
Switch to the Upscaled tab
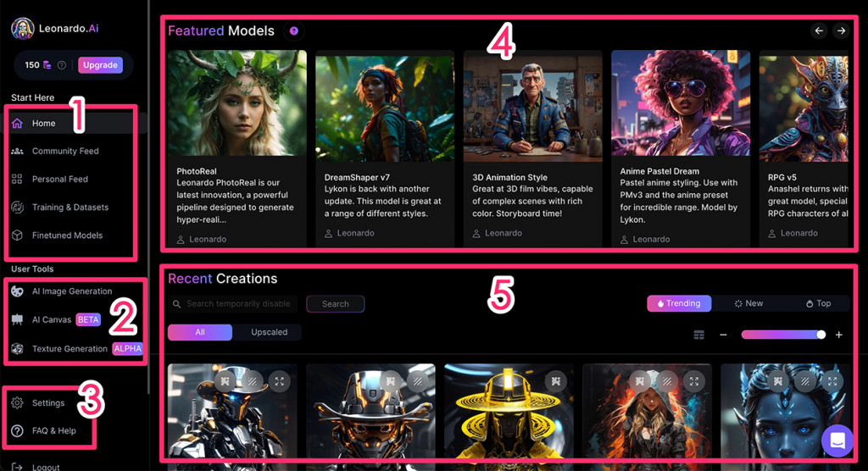click(269, 332)
